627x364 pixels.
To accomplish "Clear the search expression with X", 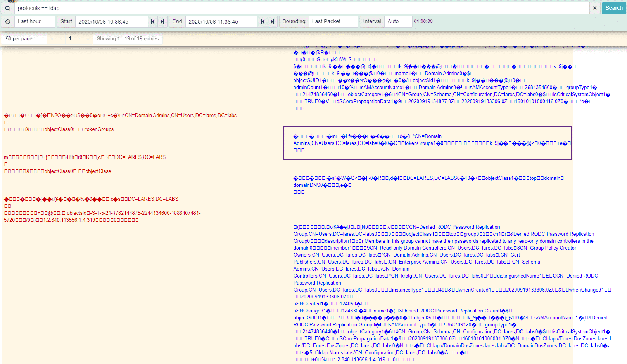I will [x=595, y=8].
